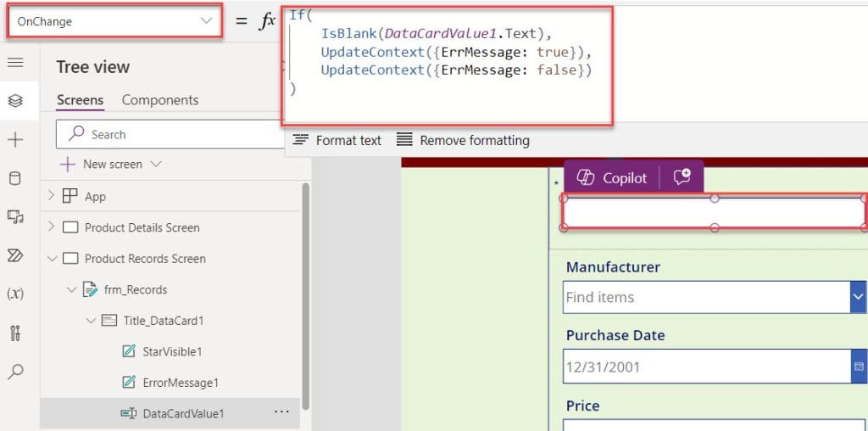
Task: Select the Tree view layers icon
Action: coord(15,101)
